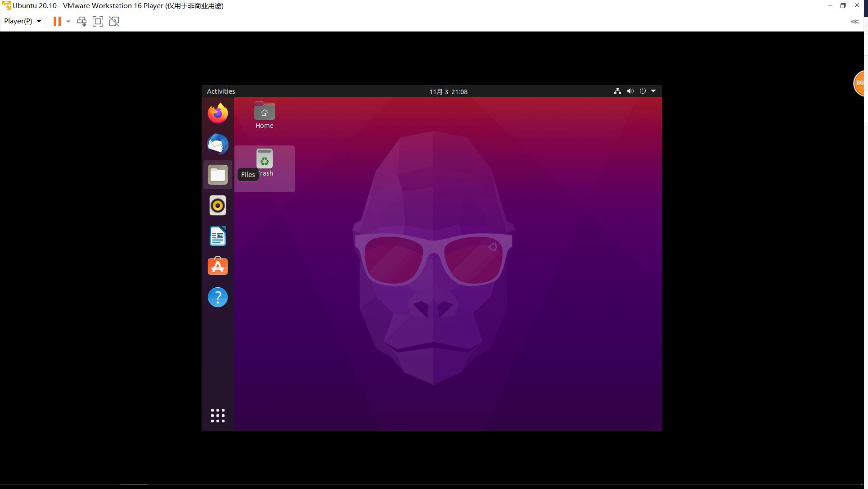Toggle full screen display mode
The width and height of the screenshot is (868, 489).
tap(97, 21)
